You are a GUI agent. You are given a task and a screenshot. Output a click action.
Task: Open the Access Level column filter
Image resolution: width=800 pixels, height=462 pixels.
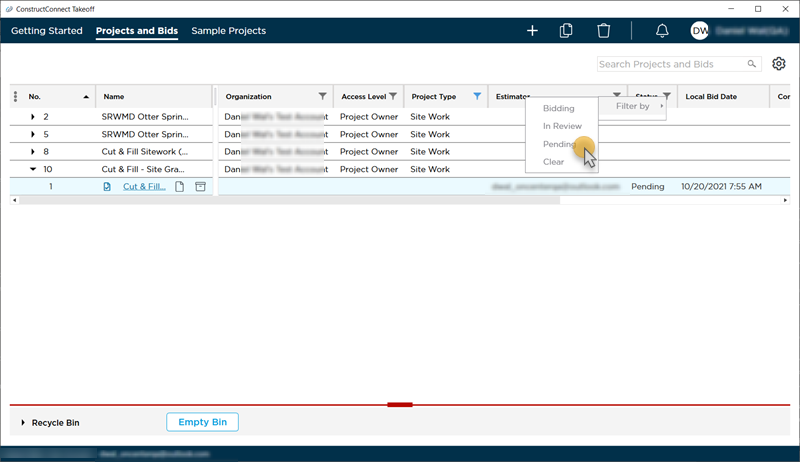click(393, 96)
